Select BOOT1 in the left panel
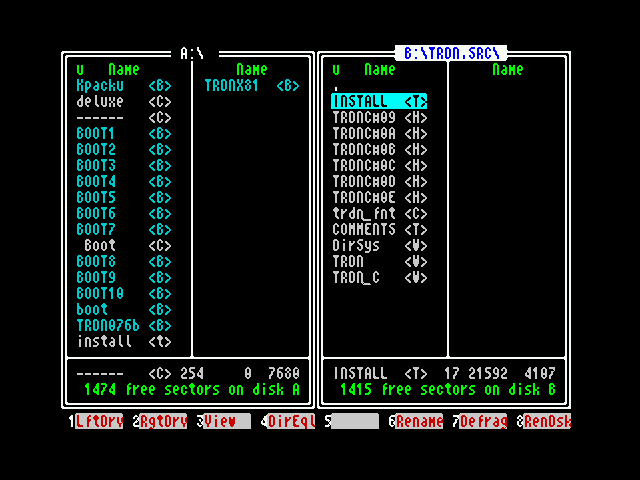 coord(124,133)
